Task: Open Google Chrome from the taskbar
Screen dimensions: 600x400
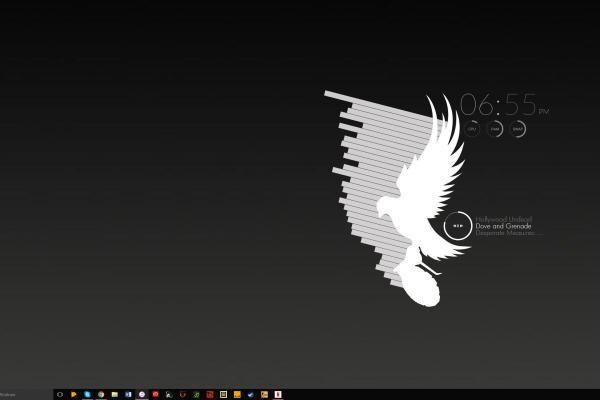Action: click(101, 394)
